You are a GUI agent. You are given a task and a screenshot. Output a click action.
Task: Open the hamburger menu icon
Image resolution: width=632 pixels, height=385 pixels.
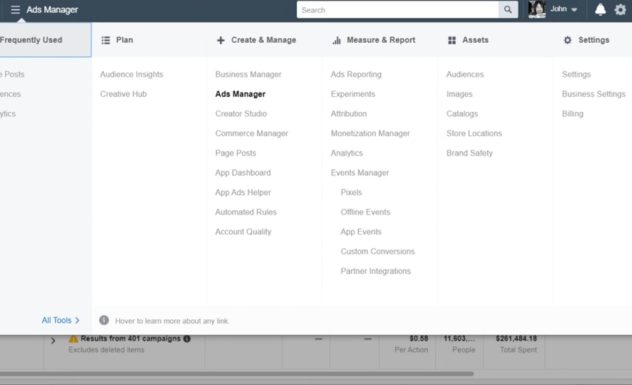click(x=15, y=9)
